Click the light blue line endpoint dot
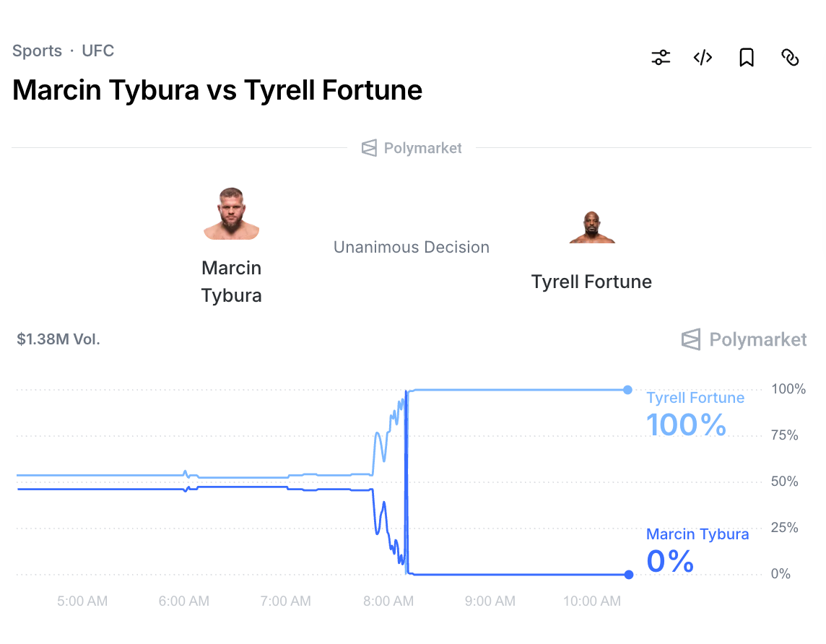This screenshot has height=644, width=826. (627, 390)
